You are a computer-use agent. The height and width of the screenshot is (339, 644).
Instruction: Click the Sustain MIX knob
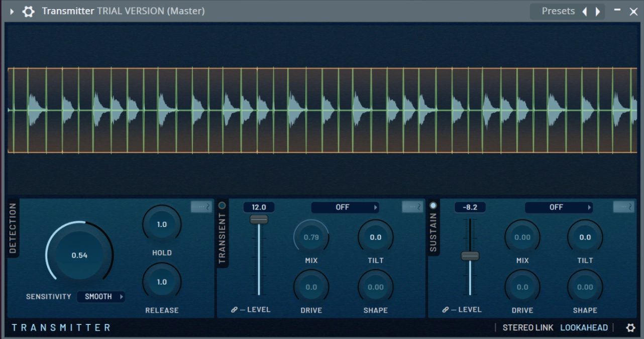point(522,237)
